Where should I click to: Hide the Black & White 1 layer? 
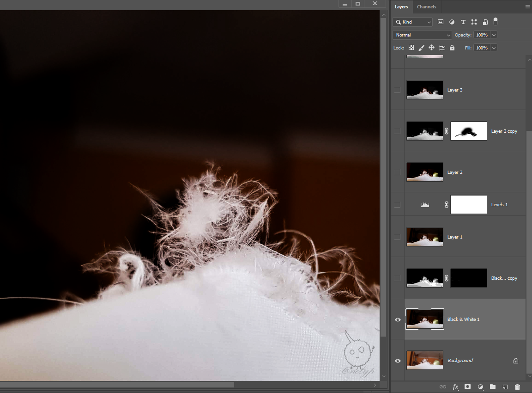tap(398, 319)
